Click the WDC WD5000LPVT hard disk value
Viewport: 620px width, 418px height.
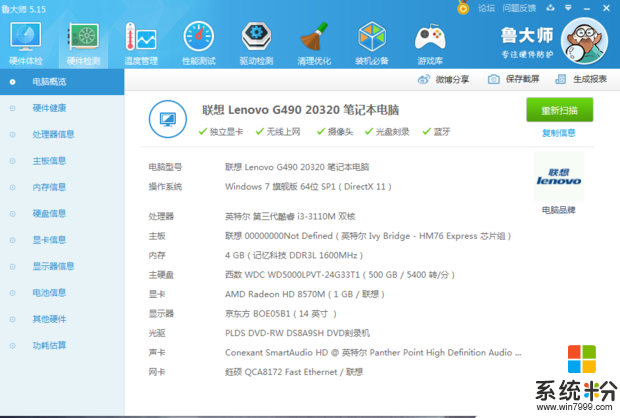[340, 275]
